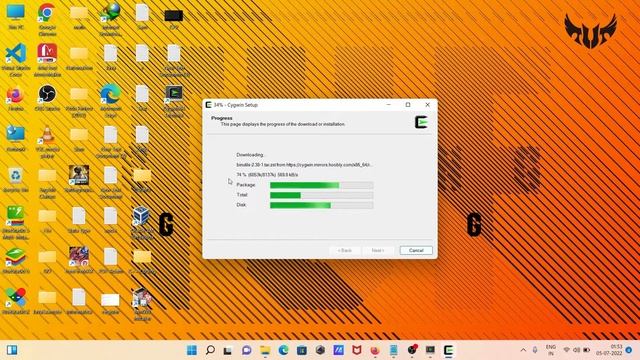This screenshot has height=360, width=640.
Task: Click the microphone icon in the system tray
Action: click(x=535, y=350)
